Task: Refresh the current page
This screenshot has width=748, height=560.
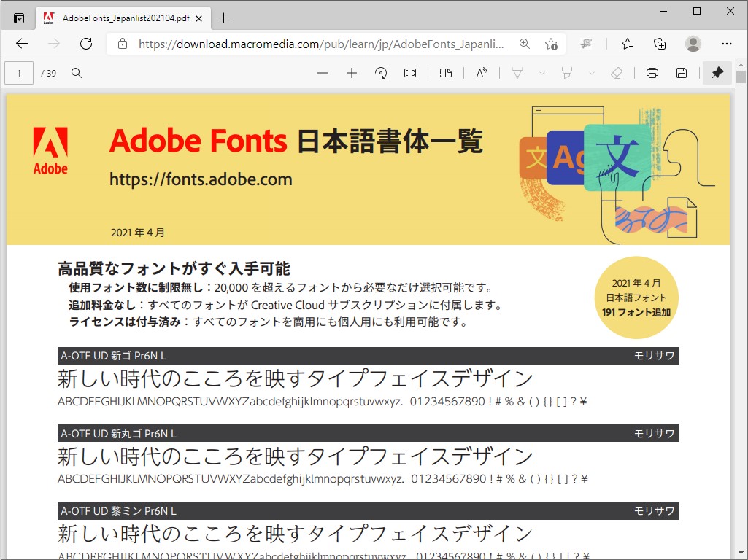Action: tap(86, 44)
